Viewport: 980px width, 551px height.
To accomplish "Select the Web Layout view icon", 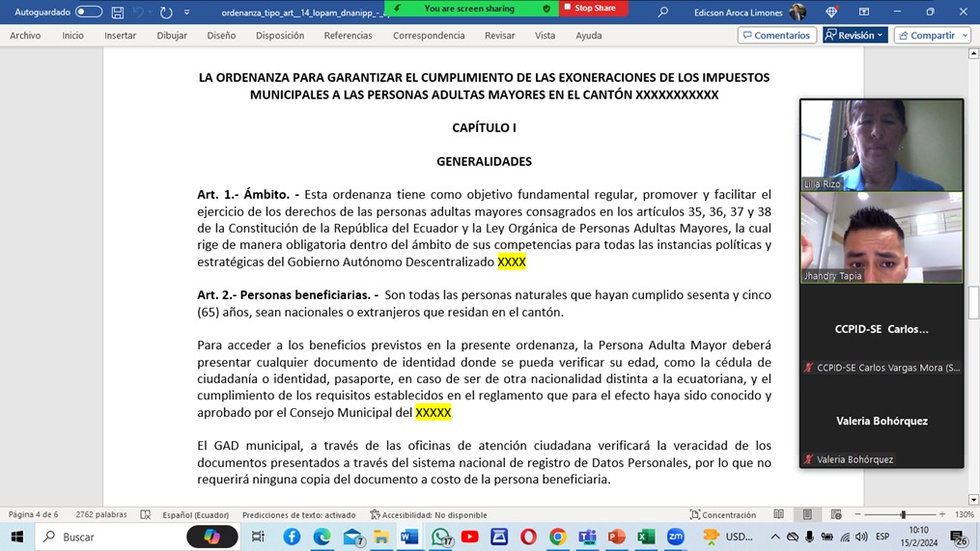I will [836, 515].
